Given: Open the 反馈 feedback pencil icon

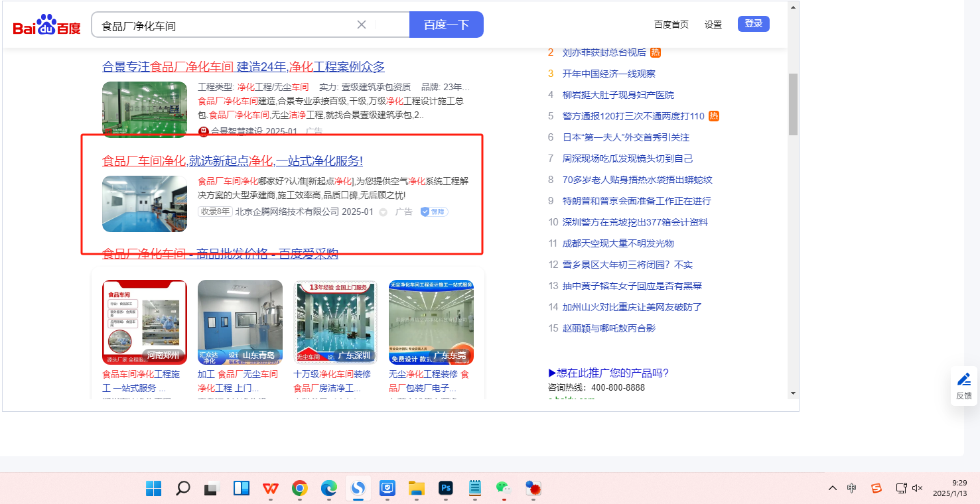Looking at the screenshot, I should click(x=963, y=380).
